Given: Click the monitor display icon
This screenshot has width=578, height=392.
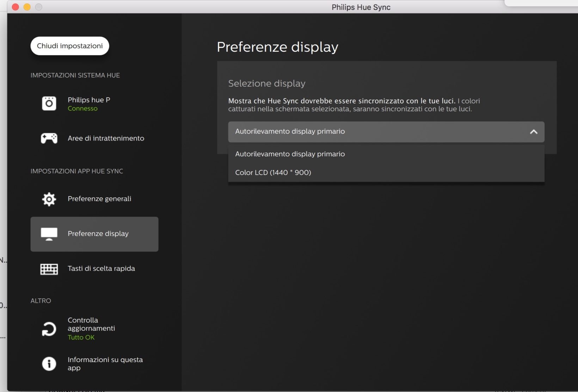Looking at the screenshot, I should coord(49,234).
